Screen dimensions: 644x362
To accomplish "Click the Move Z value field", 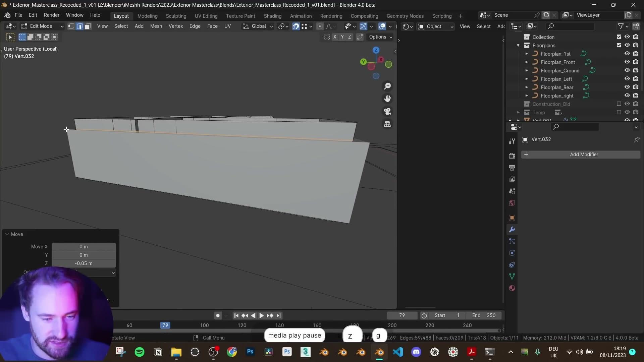I will click(x=84, y=263).
